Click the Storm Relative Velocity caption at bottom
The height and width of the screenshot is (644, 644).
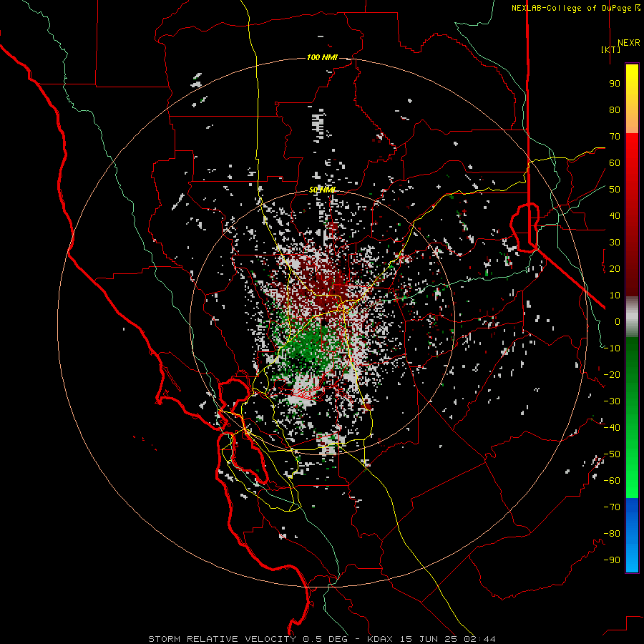click(322, 639)
